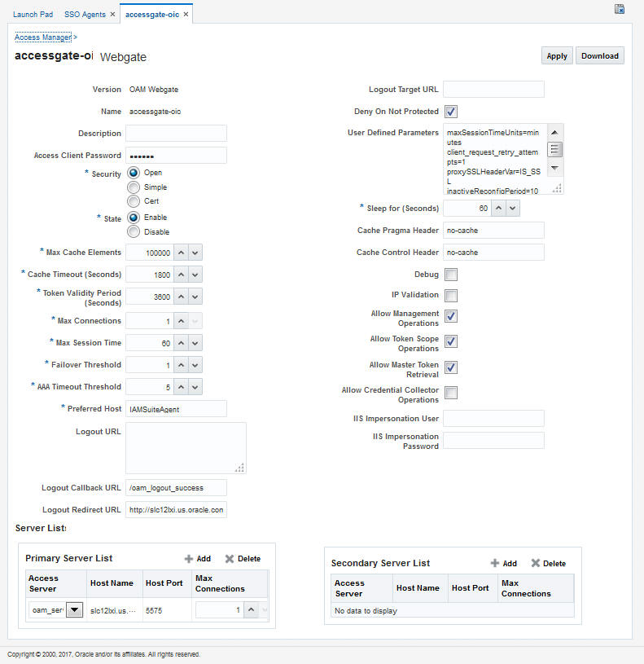Open the Access Server dropdown in primary list
644x664 pixels.
(74, 609)
